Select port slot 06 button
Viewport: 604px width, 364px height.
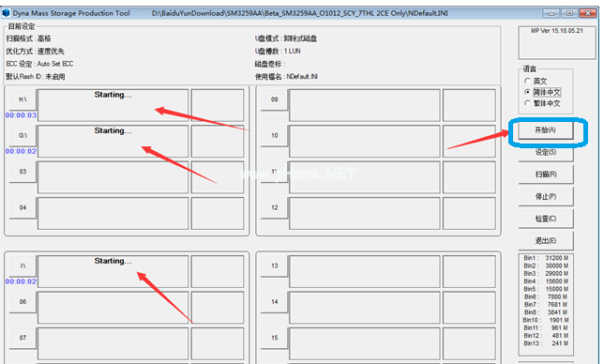[23, 302]
